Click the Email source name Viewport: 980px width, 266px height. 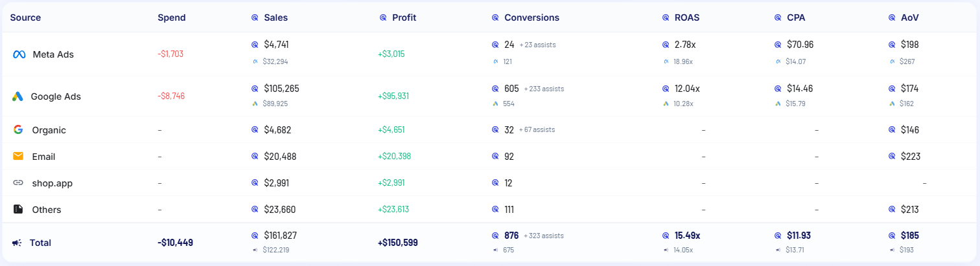point(43,157)
